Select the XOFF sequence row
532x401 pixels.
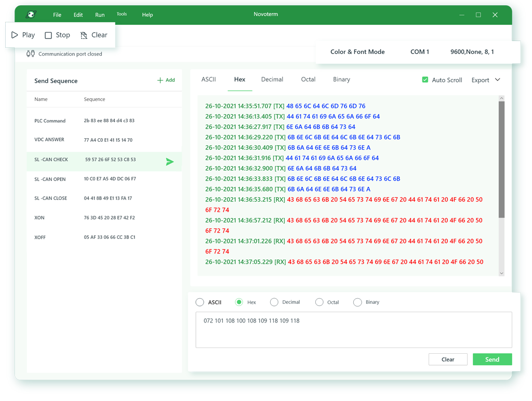pyautogui.click(x=104, y=237)
